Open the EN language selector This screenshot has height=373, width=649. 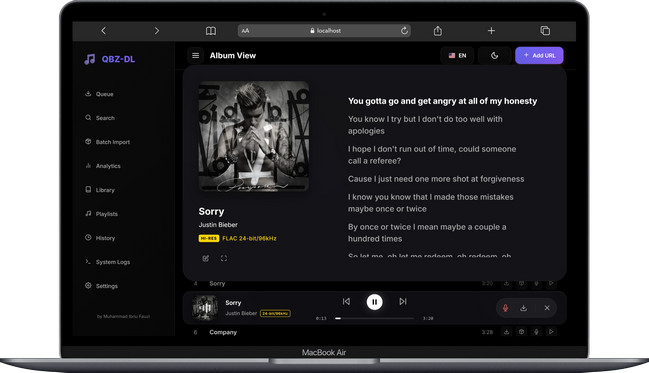[x=457, y=55]
